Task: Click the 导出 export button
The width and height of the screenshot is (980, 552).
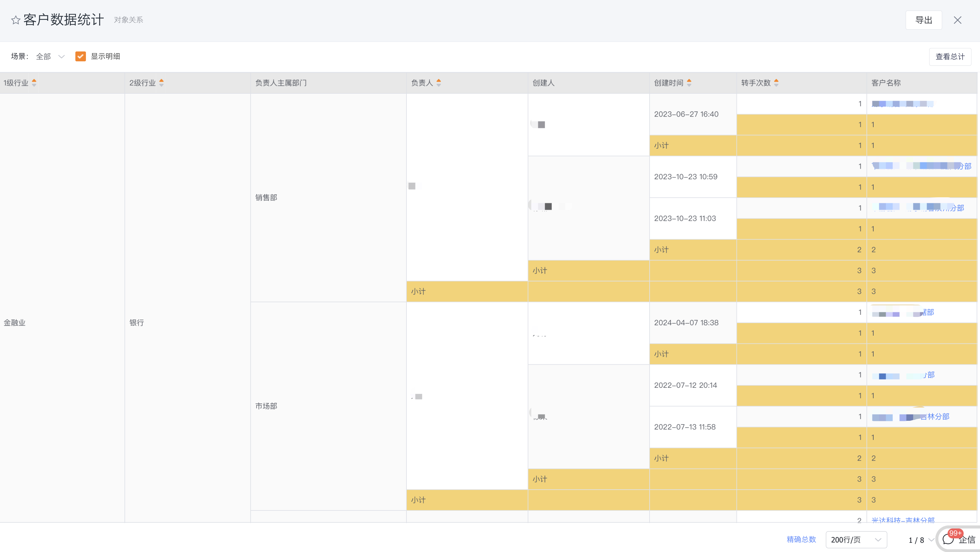Action: coord(923,20)
